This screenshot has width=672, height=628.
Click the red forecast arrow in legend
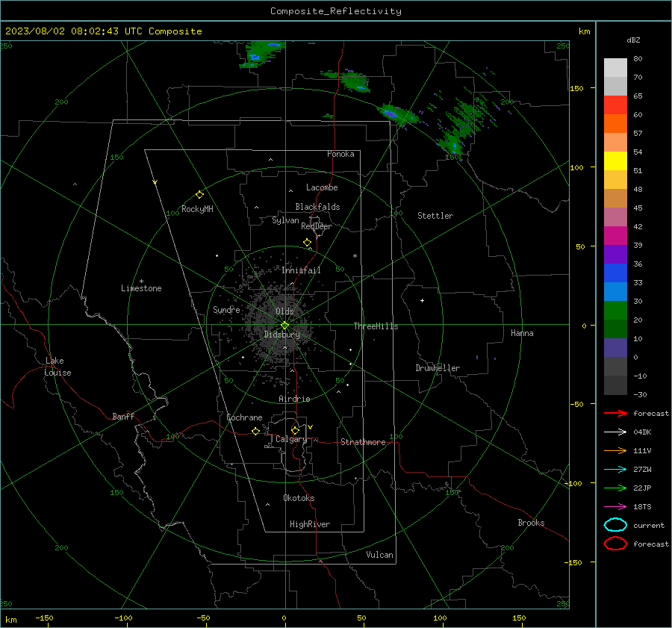[615, 413]
